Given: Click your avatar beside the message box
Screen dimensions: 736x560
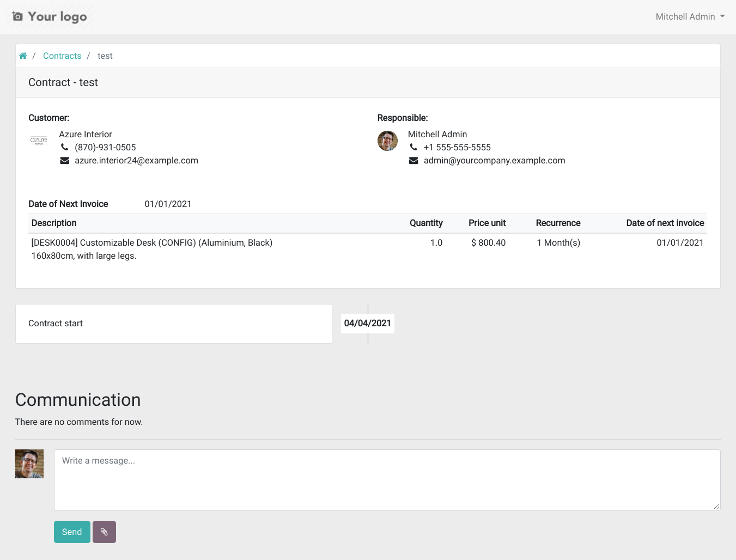Looking at the screenshot, I should point(29,464).
